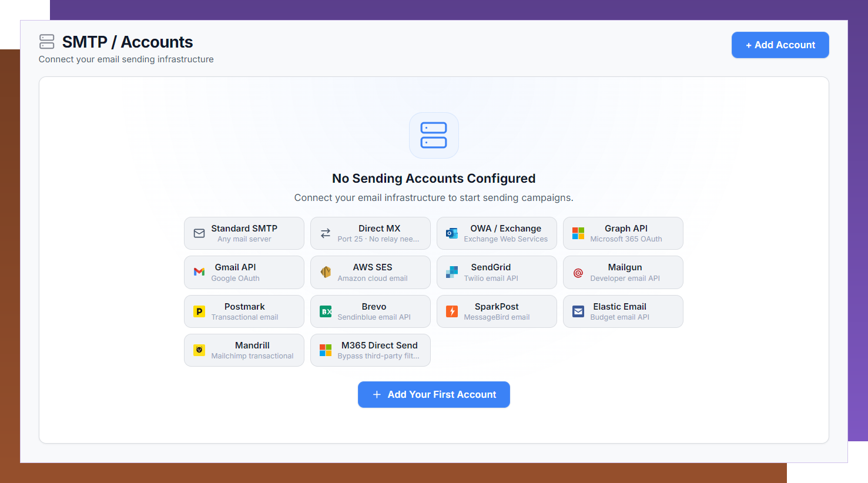Viewport: 868px width, 483px height.
Task: Select the Postmark transactional email icon
Action: (199, 311)
